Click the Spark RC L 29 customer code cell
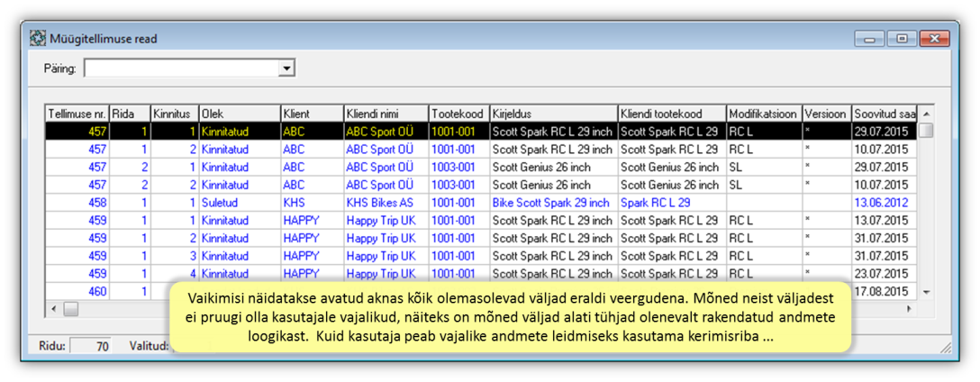The height and width of the screenshot is (382, 980). coord(672,203)
